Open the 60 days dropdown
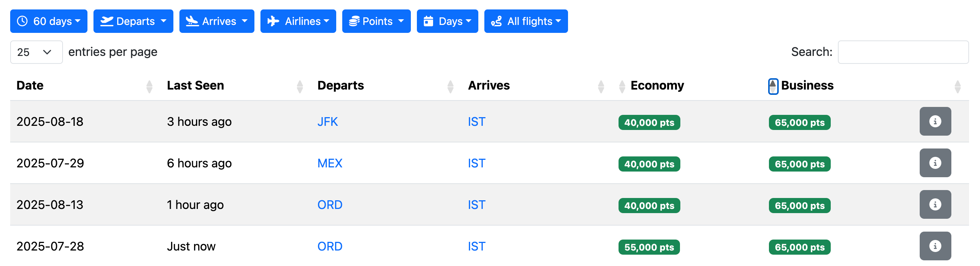Image resolution: width=980 pixels, height=266 pixels. tap(49, 21)
